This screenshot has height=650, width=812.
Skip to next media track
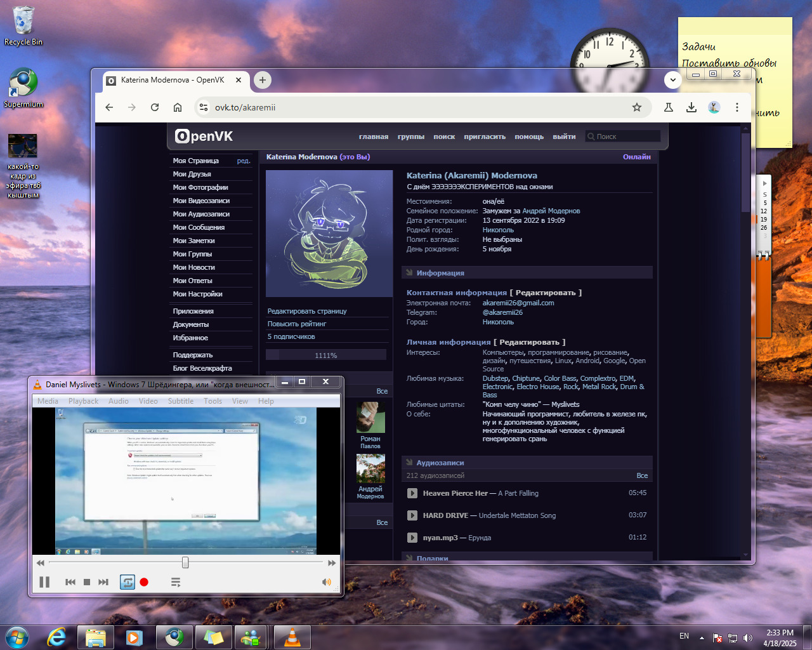pos(103,582)
